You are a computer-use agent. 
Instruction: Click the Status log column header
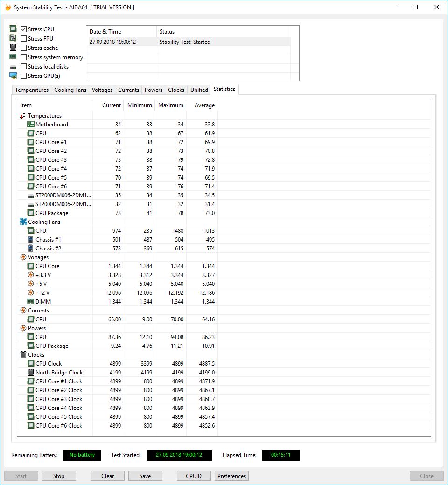pos(223,32)
